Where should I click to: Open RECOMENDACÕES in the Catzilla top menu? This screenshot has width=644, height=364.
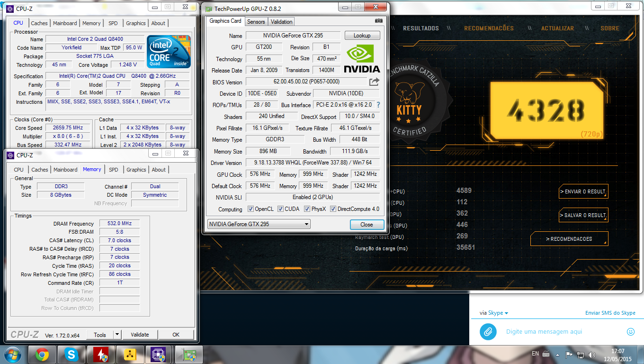click(x=489, y=28)
